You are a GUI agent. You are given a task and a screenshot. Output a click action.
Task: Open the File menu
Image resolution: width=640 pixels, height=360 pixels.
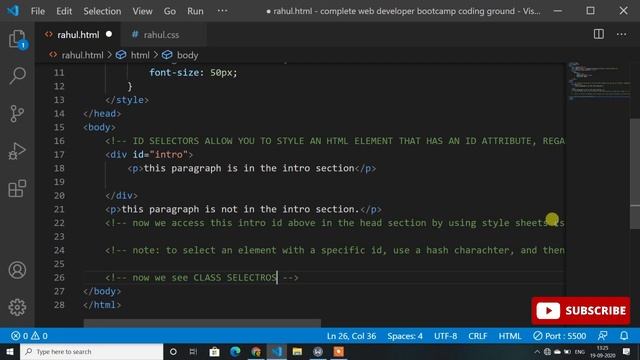(38, 11)
